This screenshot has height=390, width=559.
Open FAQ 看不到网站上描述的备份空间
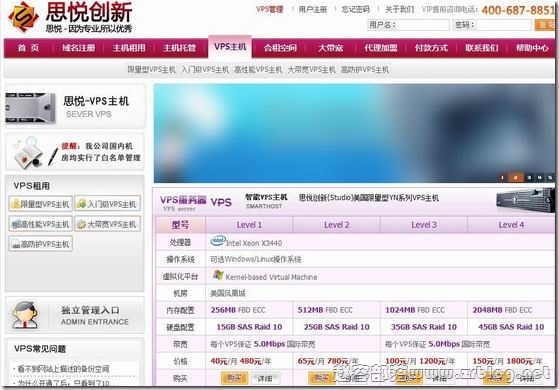point(63,369)
